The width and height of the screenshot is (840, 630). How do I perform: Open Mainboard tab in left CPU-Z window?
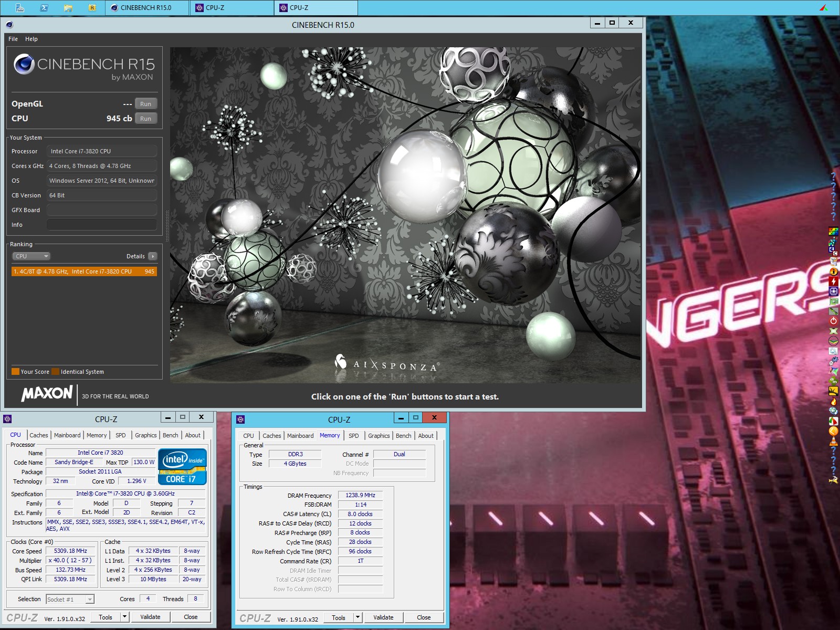click(67, 435)
